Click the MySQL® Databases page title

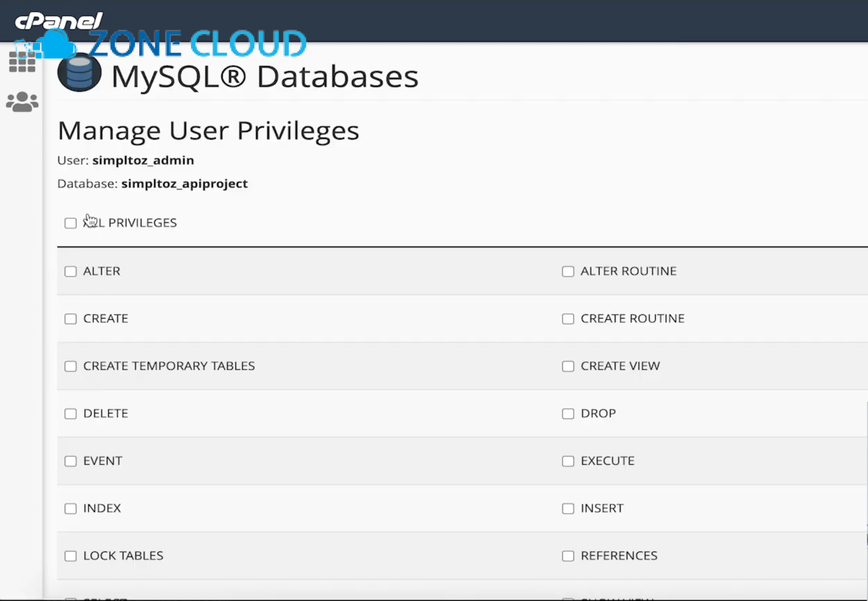(265, 77)
